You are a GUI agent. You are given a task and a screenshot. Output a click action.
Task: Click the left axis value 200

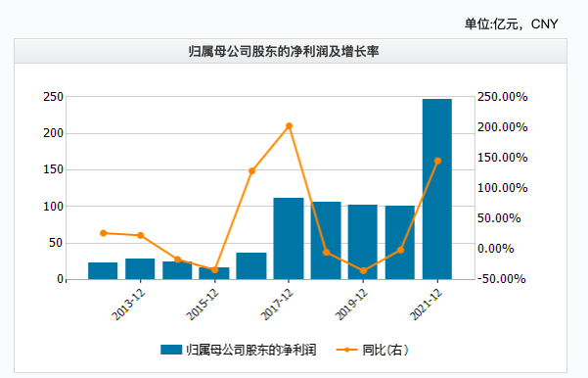[53, 133]
